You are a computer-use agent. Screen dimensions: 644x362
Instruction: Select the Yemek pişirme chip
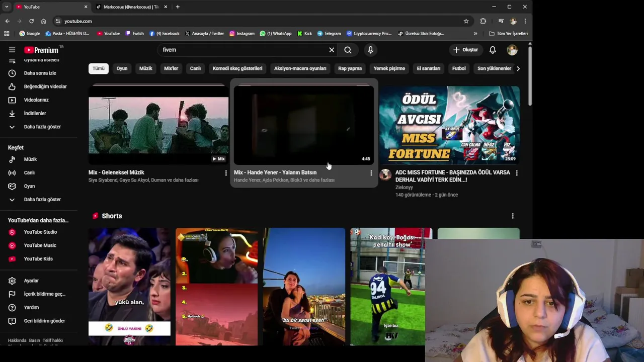(x=389, y=68)
